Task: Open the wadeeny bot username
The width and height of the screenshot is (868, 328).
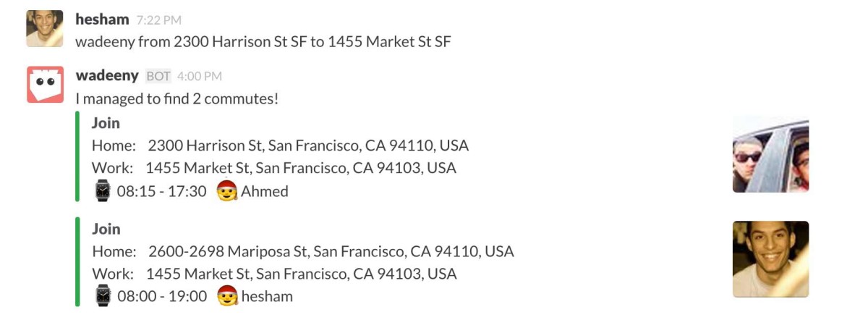Action: click(107, 75)
